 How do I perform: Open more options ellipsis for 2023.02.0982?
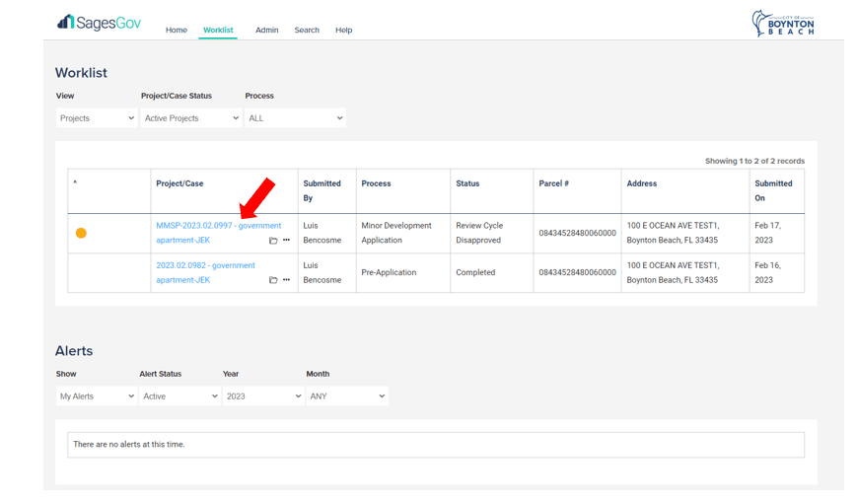[x=287, y=280]
